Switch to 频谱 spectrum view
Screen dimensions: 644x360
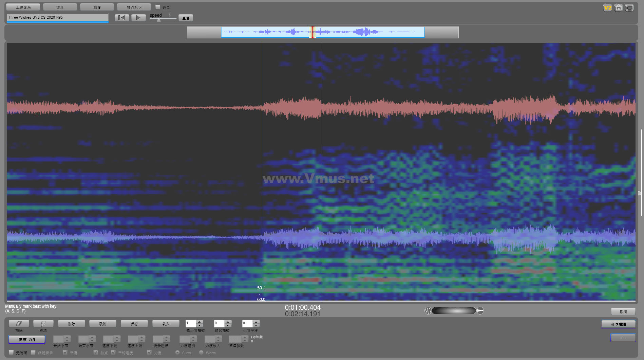coord(97,7)
